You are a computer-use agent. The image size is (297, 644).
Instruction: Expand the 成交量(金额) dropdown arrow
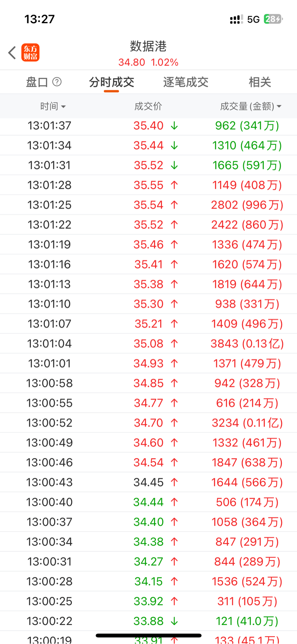pos(279,106)
